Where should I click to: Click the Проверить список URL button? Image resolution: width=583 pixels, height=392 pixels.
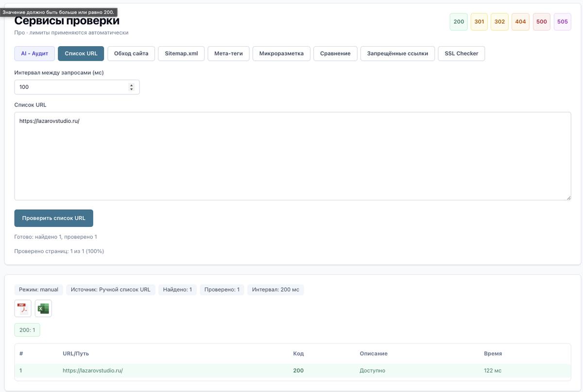[x=54, y=218]
